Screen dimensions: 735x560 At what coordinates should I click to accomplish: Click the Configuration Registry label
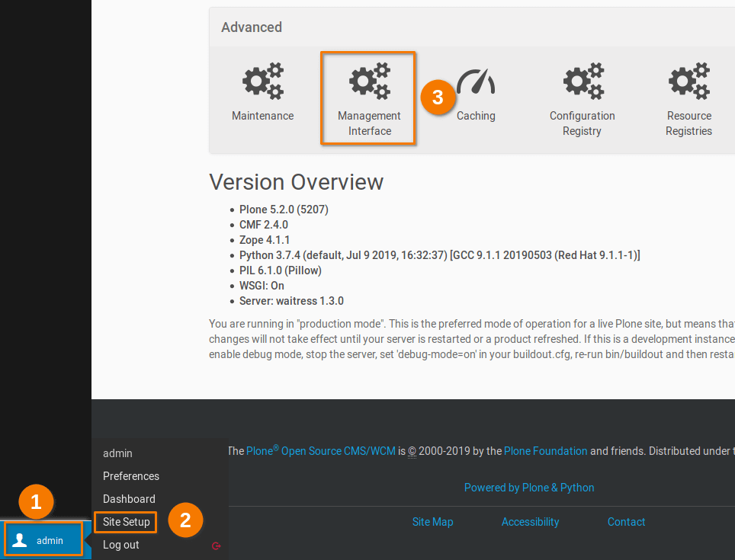(583, 123)
